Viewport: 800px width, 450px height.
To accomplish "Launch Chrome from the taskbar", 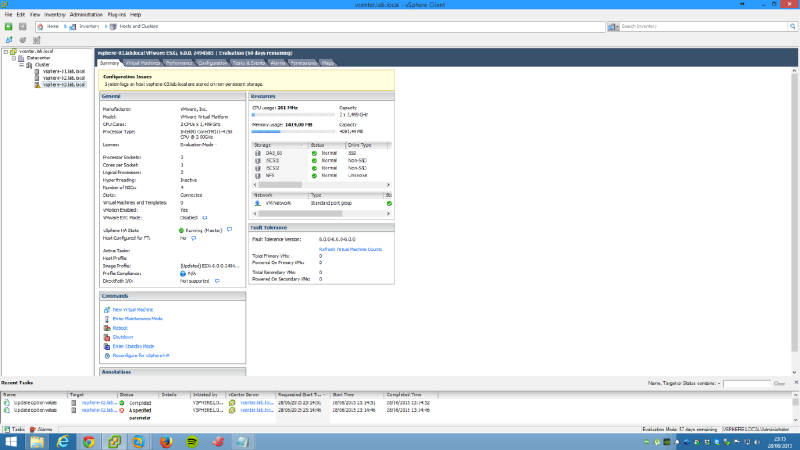I will [x=88, y=440].
